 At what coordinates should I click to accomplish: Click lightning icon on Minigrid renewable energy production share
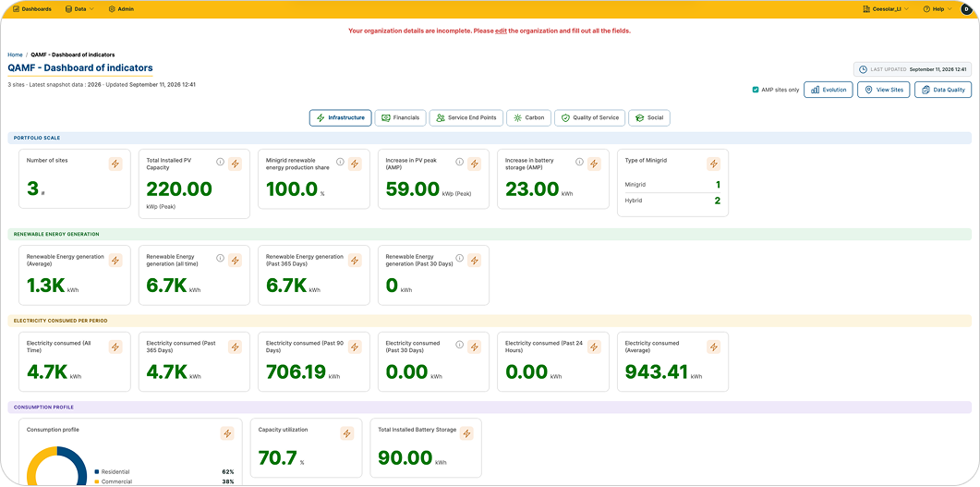coord(355,164)
